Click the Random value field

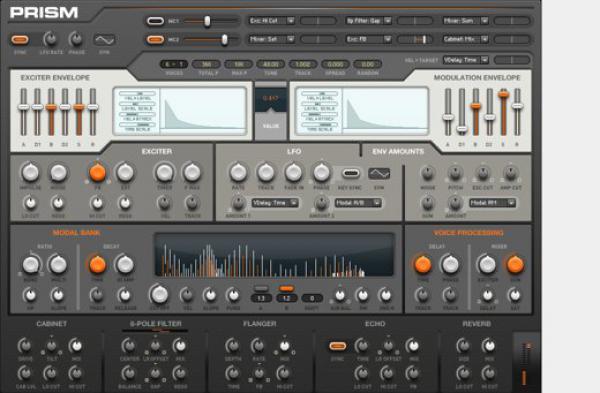tap(367, 64)
